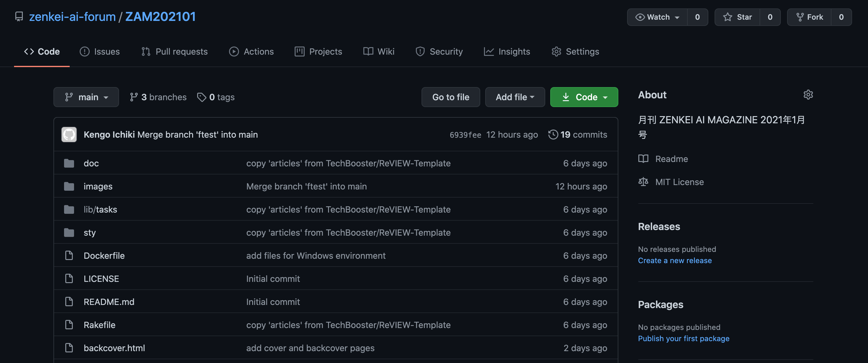This screenshot has height=363, width=868.
Task: Click the MIT License scale icon
Action: (x=643, y=182)
